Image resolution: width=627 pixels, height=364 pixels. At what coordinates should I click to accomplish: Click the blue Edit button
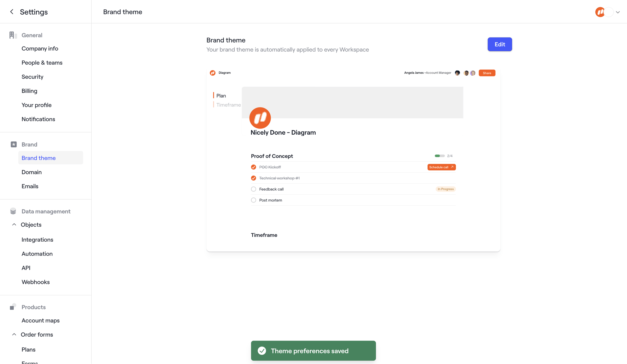tap(500, 44)
